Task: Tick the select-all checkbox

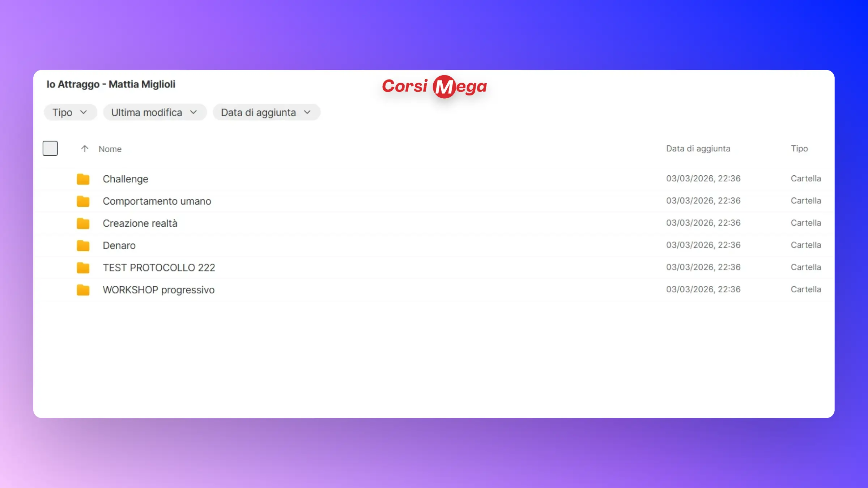Action: [50, 148]
